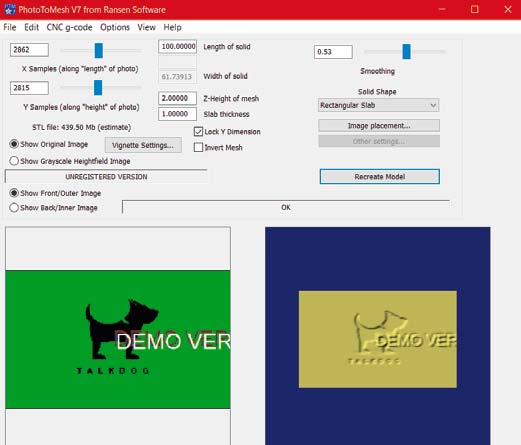This screenshot has width=521, height=445.
Task: Choose the Show Original Image radio button
Action: (14, 144)
